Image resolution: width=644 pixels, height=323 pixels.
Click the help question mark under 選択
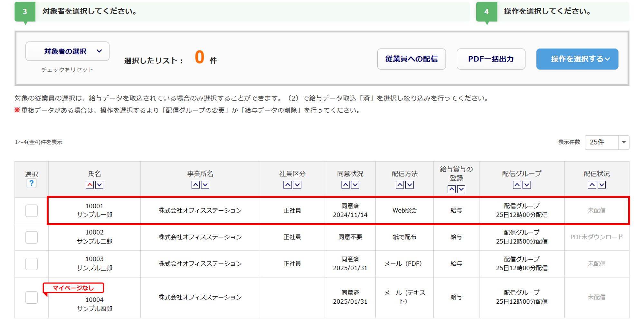31,183
